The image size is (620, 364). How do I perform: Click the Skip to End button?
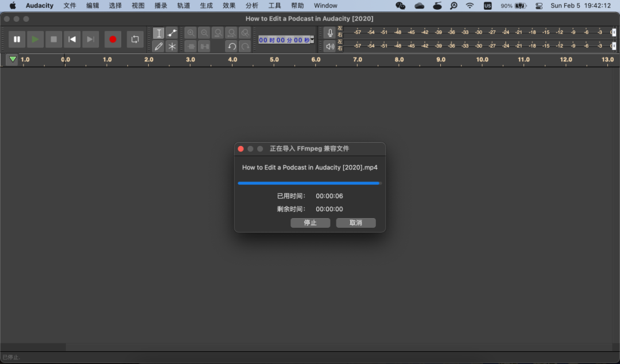pos(90,39)
